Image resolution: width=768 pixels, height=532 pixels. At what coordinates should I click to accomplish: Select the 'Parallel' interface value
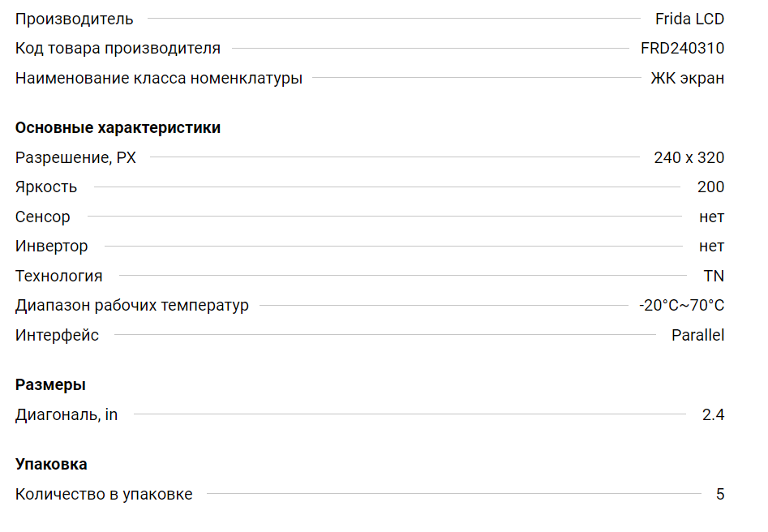[697, 335]
